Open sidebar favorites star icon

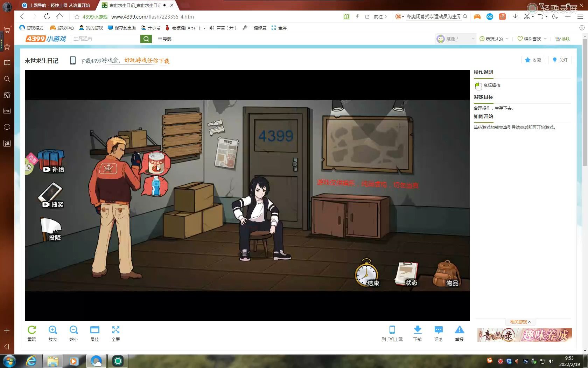coord(7,47)
